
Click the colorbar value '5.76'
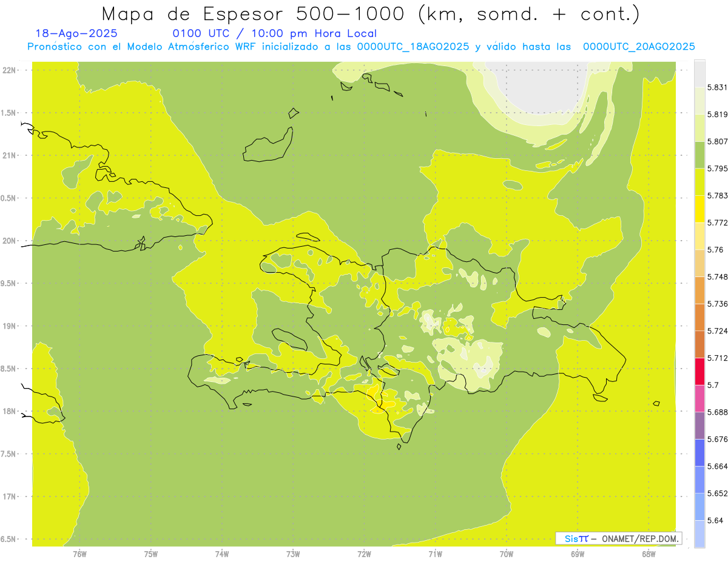715,250
